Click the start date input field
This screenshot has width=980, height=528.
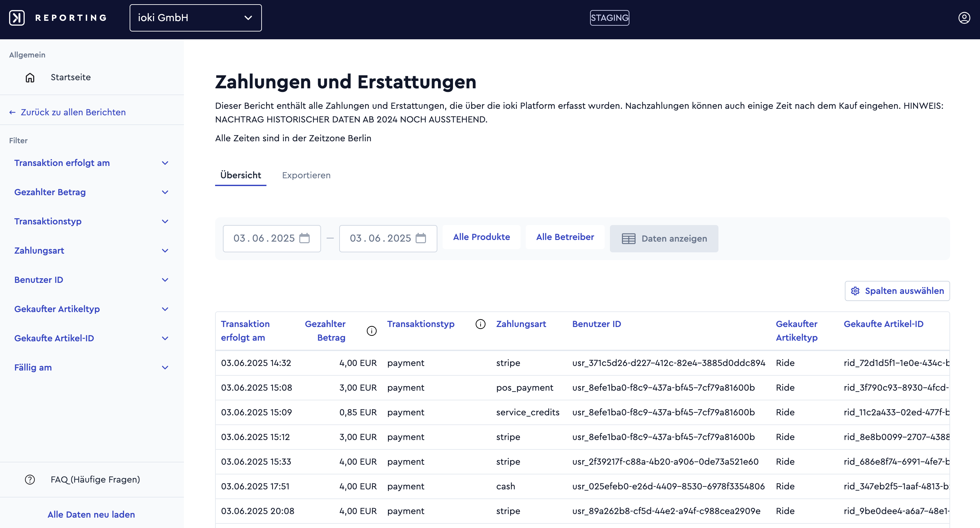point(272,239)
